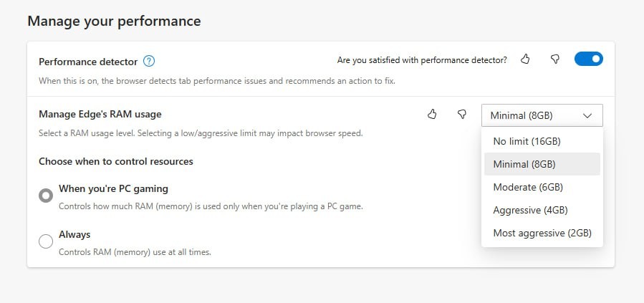The image size is (644, 303).
Task: Click the Performance detector help question-mark icon
Action: (149, 61)
